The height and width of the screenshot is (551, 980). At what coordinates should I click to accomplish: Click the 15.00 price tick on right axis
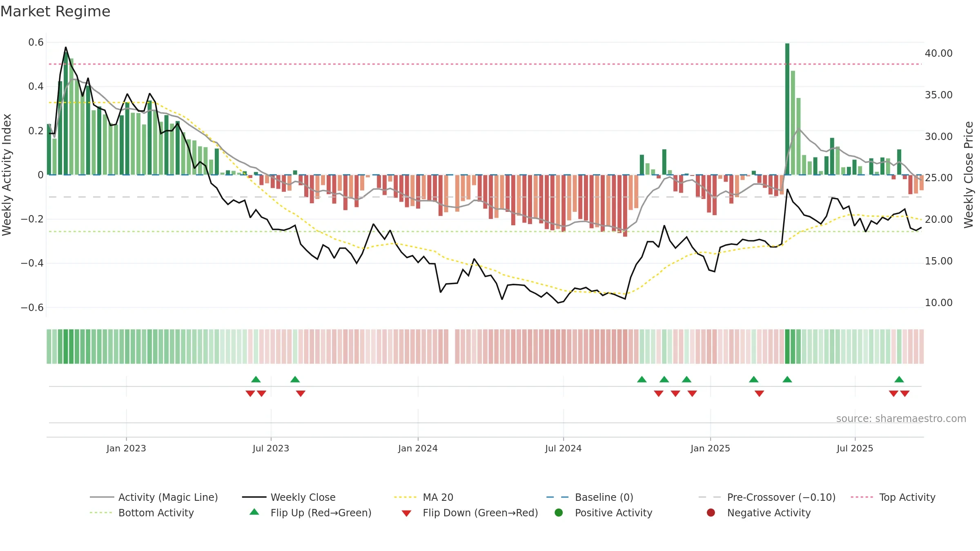939,261
